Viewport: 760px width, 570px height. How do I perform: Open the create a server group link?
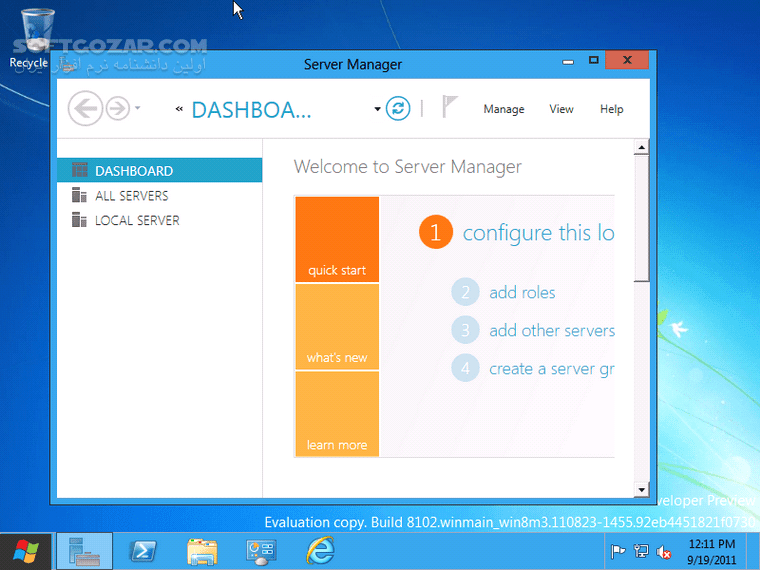click(x=552, y=369)
